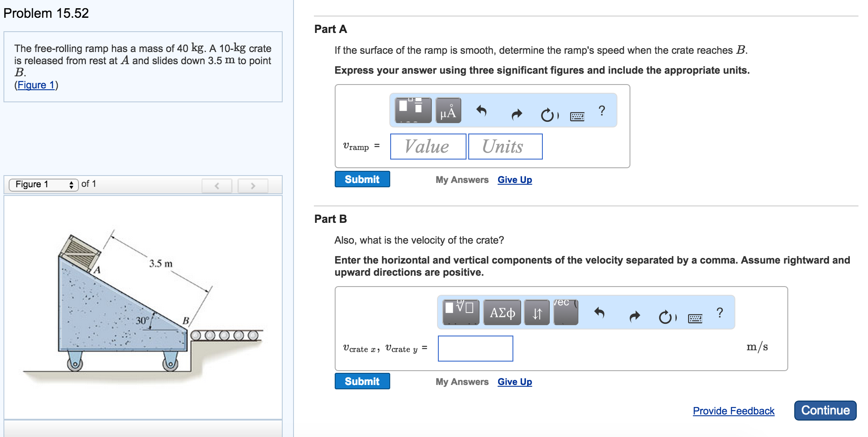Reset the Part A answer field

tap(548, 115)
